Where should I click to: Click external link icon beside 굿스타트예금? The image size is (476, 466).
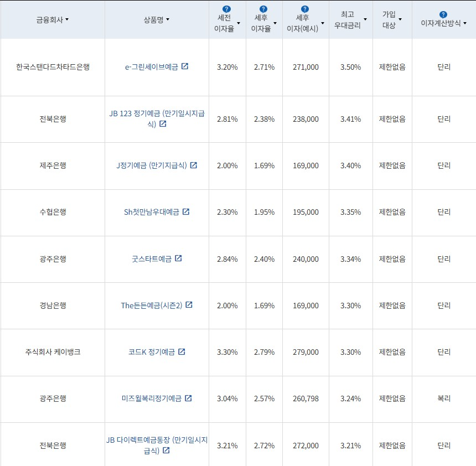[x=178, y=258]
